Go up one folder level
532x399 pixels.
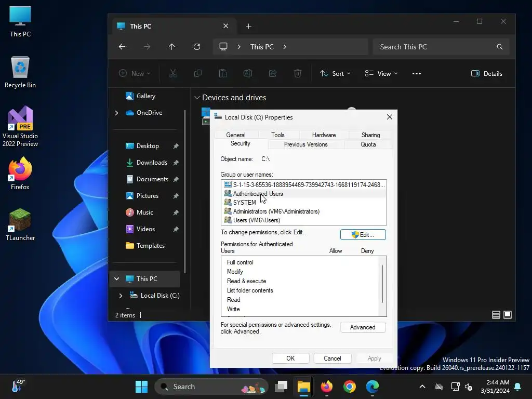pos(171,47)
